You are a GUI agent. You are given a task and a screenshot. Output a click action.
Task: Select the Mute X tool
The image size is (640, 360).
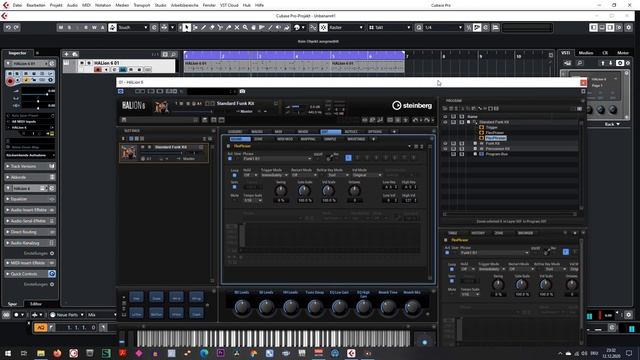[x=237, y=27]
